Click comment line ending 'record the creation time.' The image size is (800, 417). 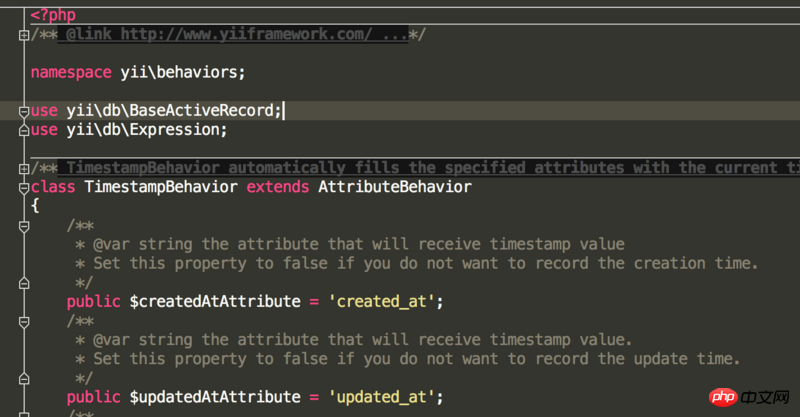417,263
